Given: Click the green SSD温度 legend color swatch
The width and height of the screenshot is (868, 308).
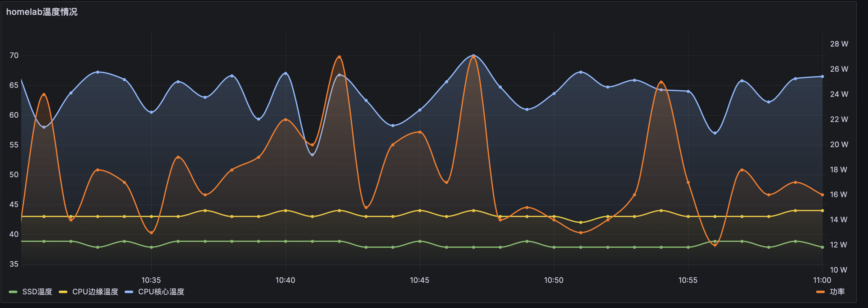Looking at the screenshot, I should [13, 292].
